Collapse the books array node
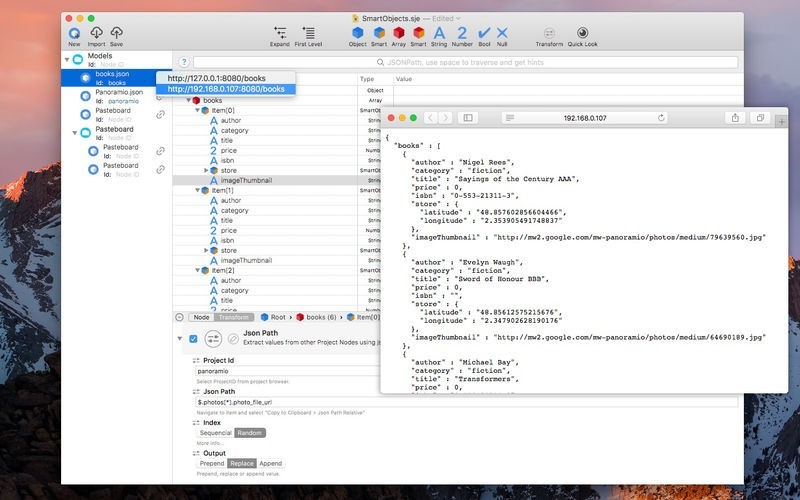This screenshot has height=500, width=800. tap(188, 101)
